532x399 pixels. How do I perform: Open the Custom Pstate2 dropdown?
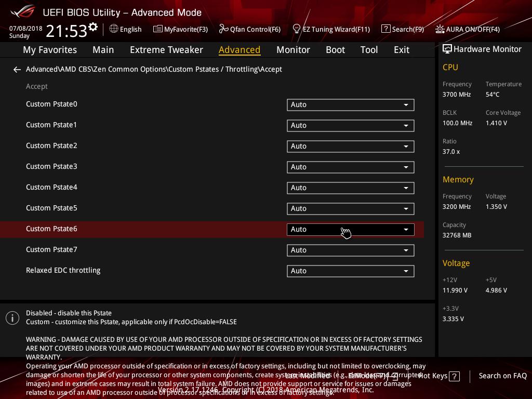tap(351, 146)
